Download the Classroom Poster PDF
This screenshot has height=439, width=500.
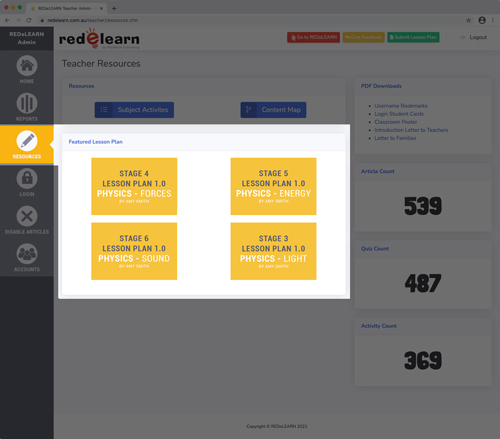click(396, 122)
